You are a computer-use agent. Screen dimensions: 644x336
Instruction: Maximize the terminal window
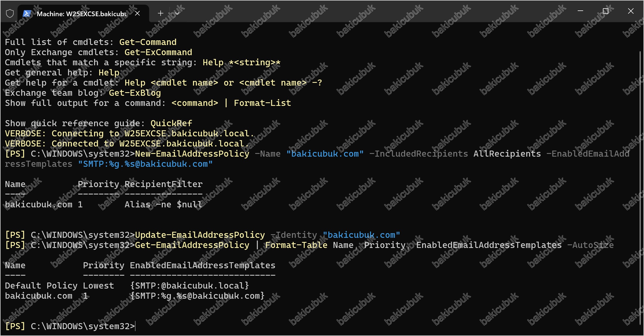click(606, 11)
